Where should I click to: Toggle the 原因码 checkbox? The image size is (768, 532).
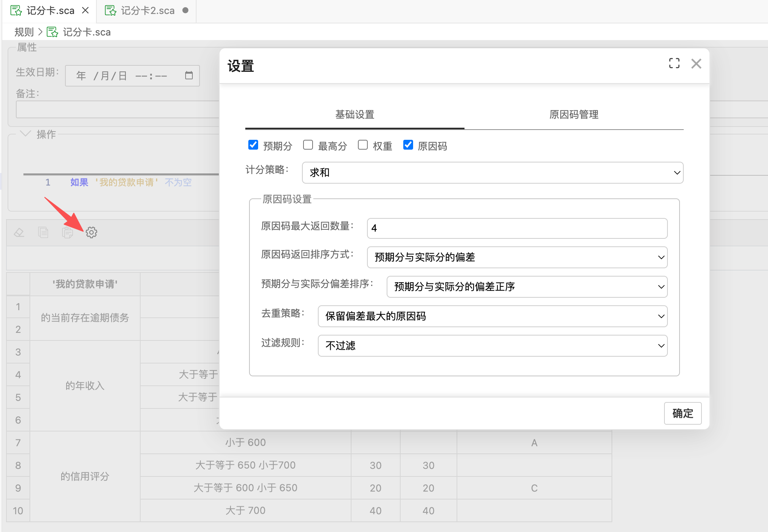click(x=408, y=145)
